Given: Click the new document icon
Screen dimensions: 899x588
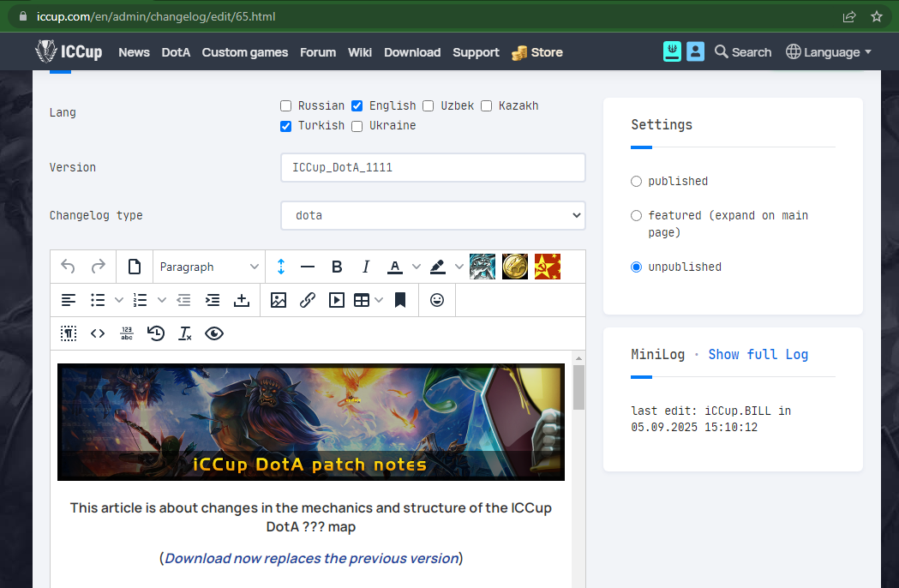Looking at the screenshot, I should (135, 267).
